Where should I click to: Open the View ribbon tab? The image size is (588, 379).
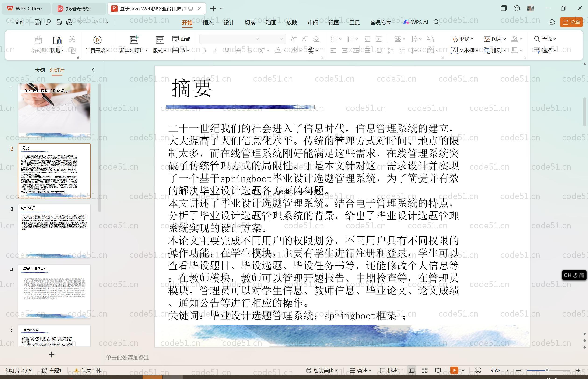pos(334,22)
